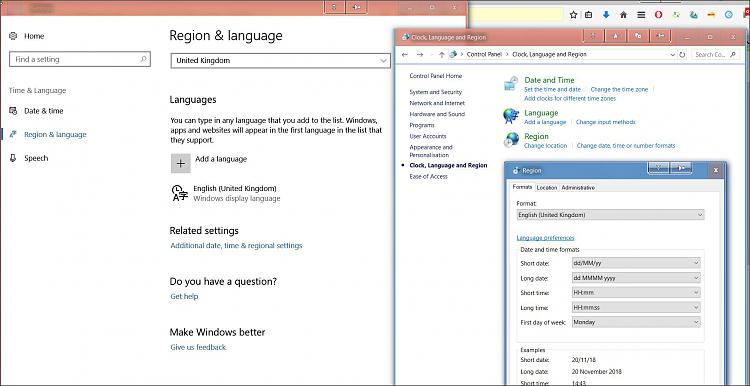750x386 pixels.
Task: Open Additional date, time & regional settings
Action: pos(236,246)
